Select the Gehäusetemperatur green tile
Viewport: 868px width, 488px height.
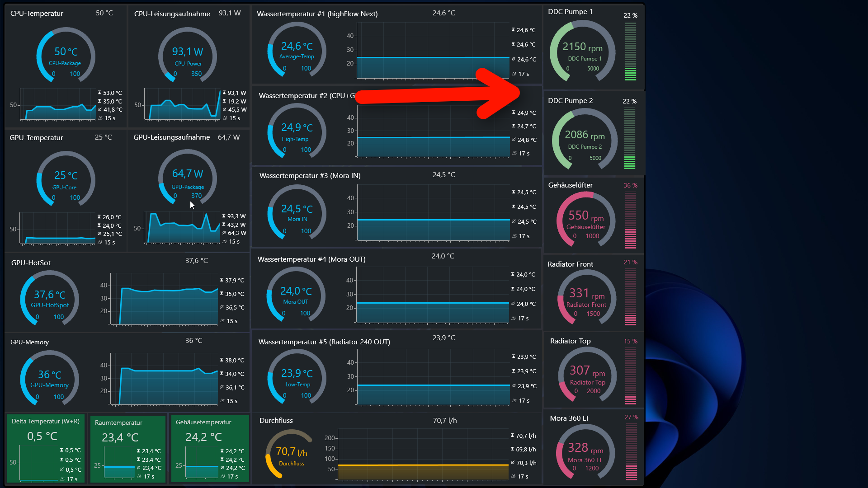coord(210,448)
